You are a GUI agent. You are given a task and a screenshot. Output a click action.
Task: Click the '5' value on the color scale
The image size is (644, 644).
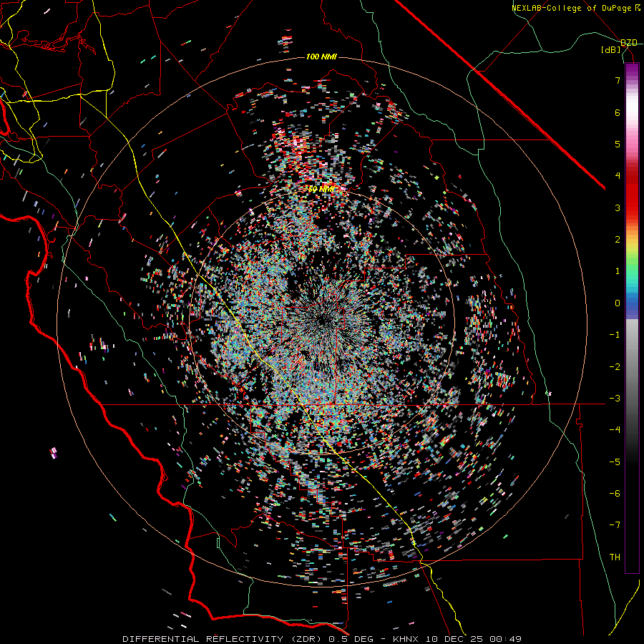tap(618, 144)
